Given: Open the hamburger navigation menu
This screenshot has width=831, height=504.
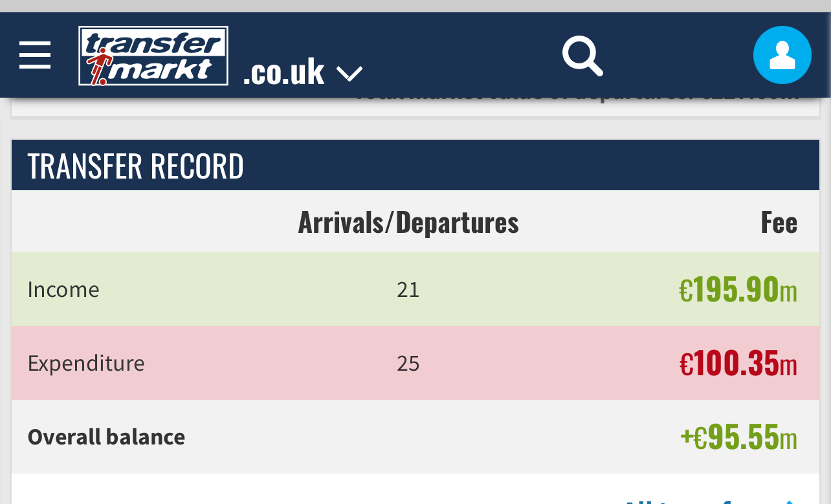Looking at the screenshot, I should coord(35,55).
